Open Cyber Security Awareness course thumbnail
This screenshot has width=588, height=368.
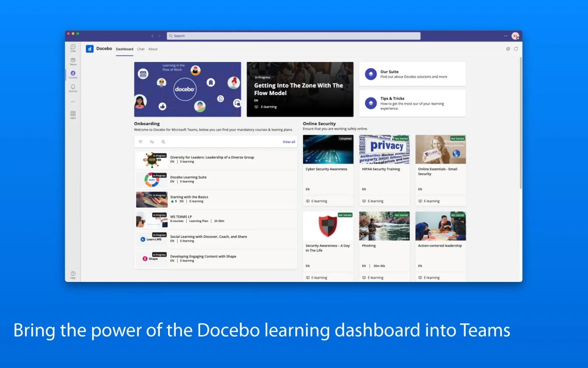(x=328, y=149)
